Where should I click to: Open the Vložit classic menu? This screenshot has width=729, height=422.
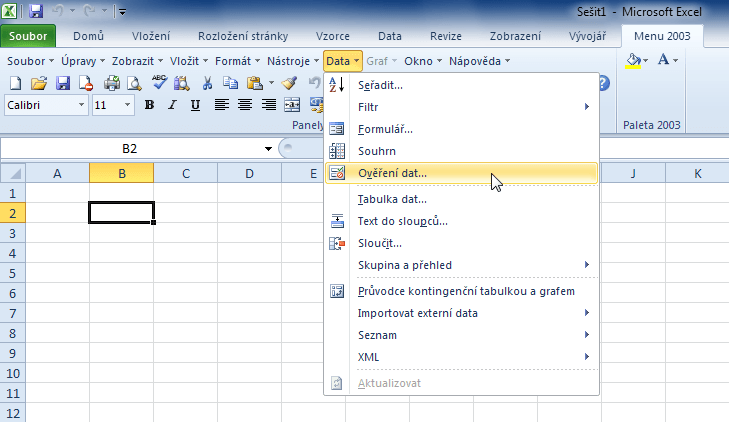189,61
